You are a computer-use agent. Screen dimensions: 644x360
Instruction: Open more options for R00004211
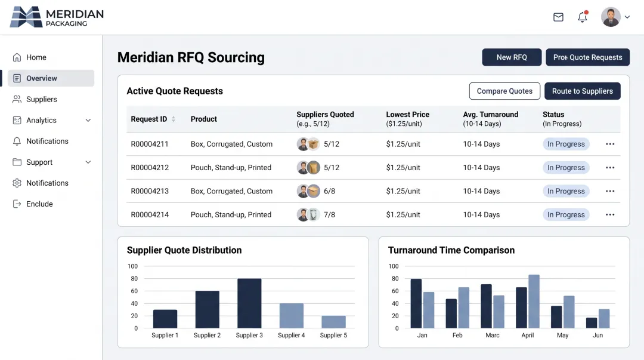(x=610, y=144)
